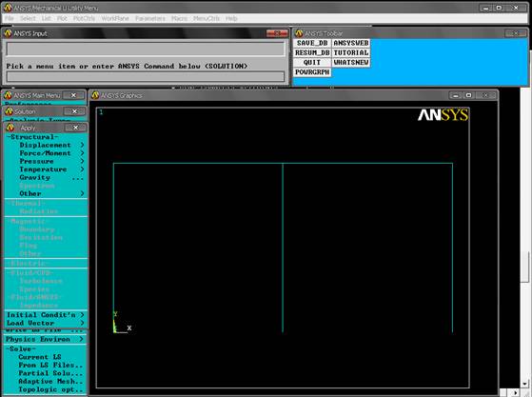Open the Gravity dialog item
The height and width of the screenshot is (397, 532).
coord(46,177)
